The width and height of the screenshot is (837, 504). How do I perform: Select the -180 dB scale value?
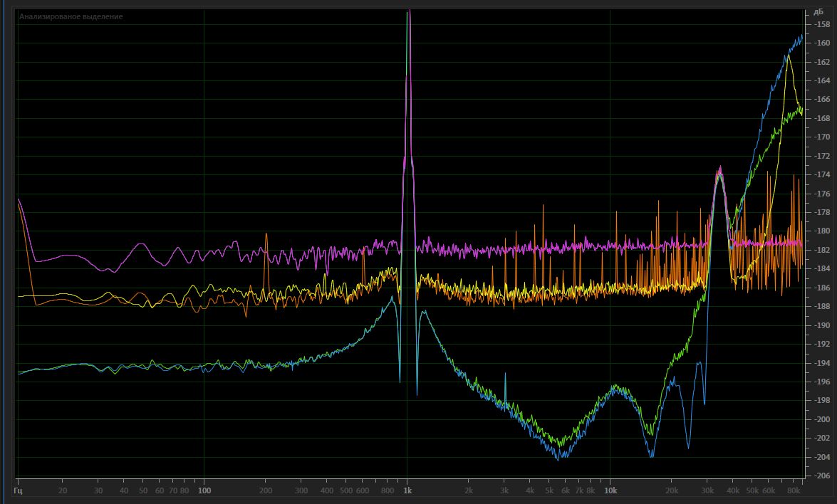click(x=821, y=231)
